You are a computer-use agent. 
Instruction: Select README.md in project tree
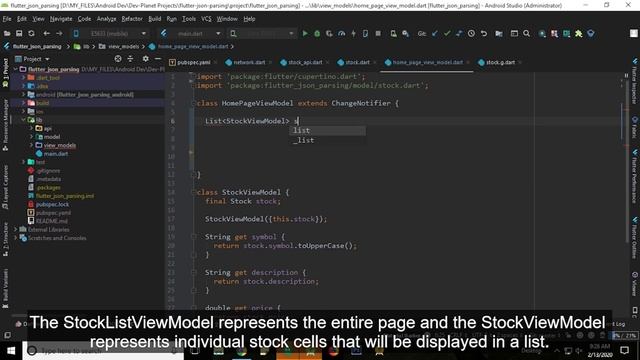tap(52, 221)
